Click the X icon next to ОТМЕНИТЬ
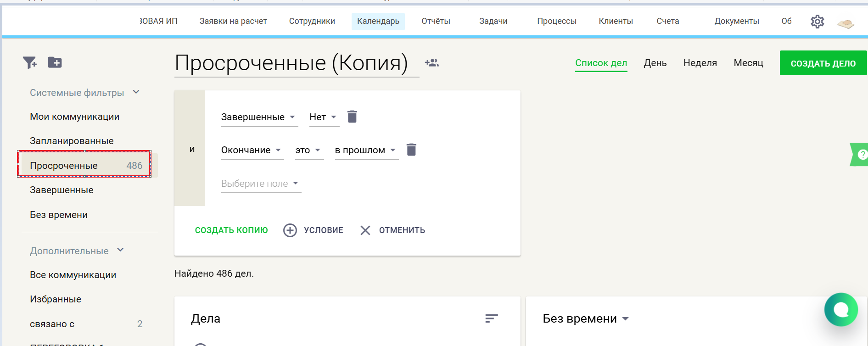Viewport: 868px width, 346px height. [x=365, y=230]
